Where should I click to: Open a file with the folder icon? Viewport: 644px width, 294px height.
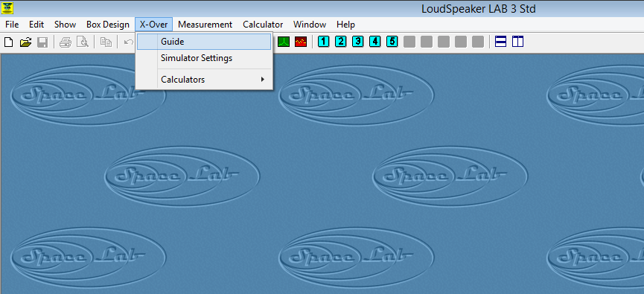pyautogui.click(x=25, y=42)
